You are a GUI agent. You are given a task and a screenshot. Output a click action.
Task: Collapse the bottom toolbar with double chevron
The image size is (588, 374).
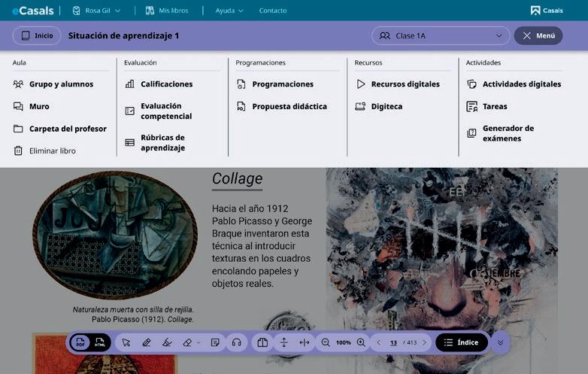500,342
